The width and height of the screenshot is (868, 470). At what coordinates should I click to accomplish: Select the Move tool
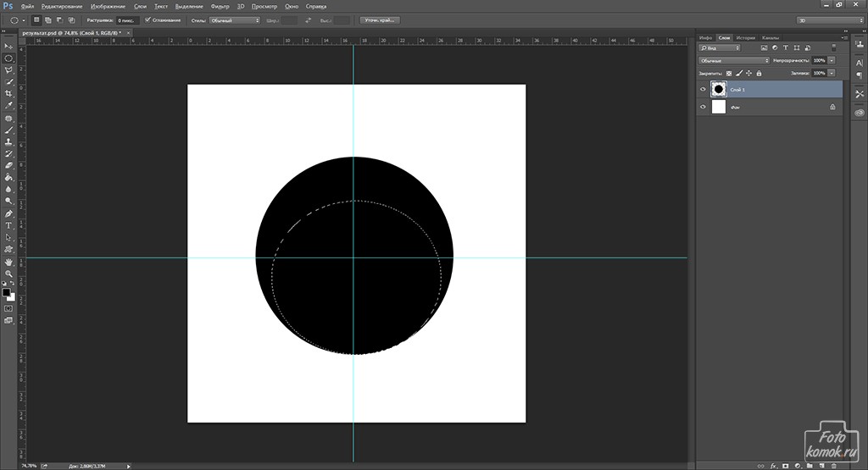click(x=8, y=47)
